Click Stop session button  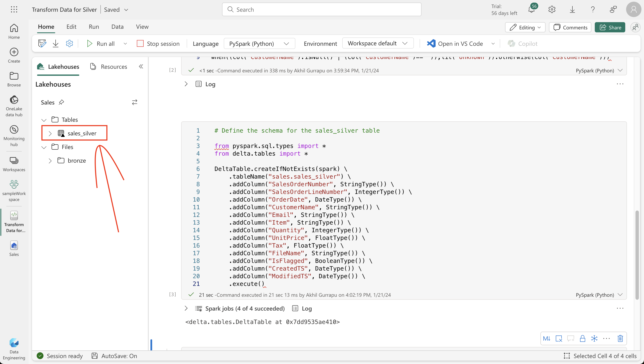158,44
